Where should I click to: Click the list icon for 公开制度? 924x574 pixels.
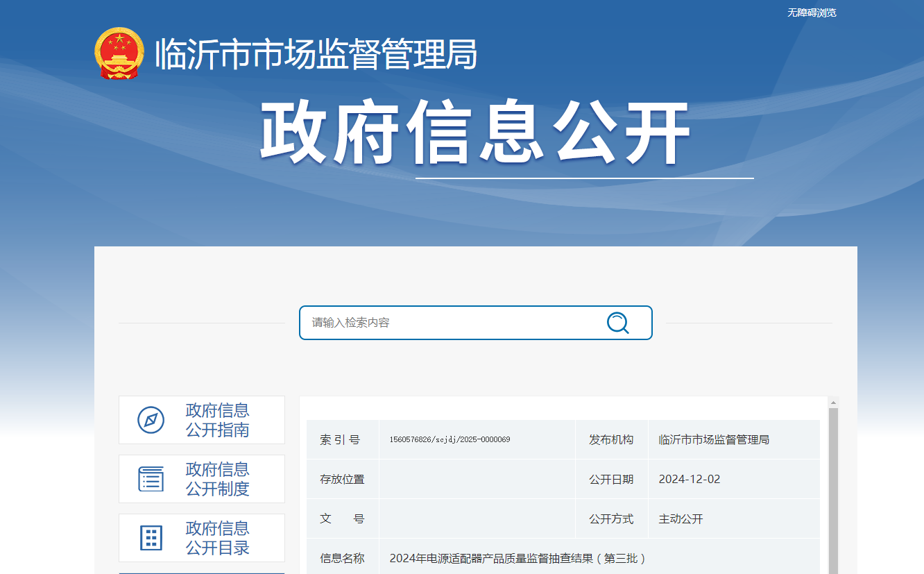(x=151, y=479)
